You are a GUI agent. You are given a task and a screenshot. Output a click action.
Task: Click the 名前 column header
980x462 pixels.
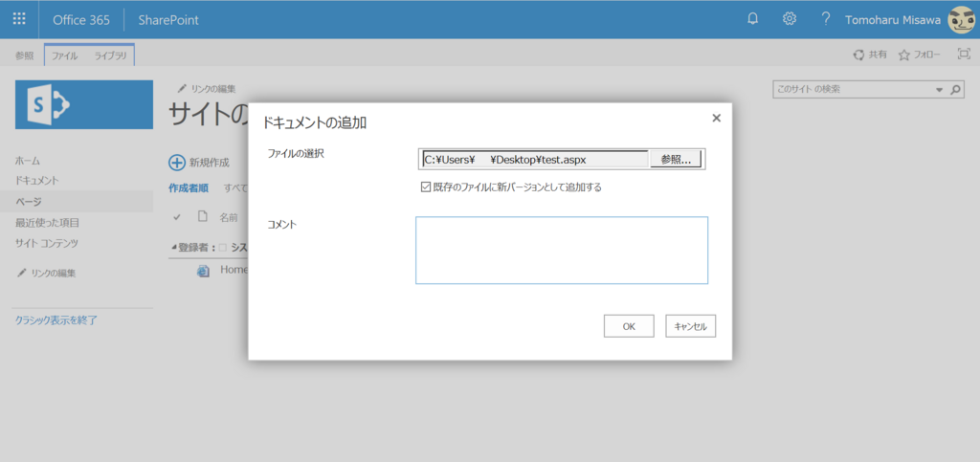228,217
